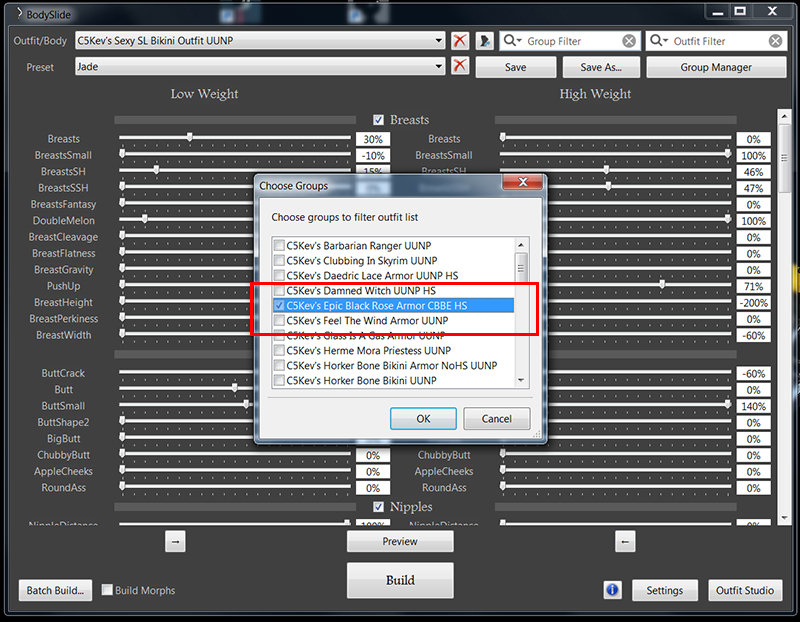Viewport: 800px width, 622px height.
Task: Clear the Group Filter field
Action: pyautogui.click(x=629, y=41)
